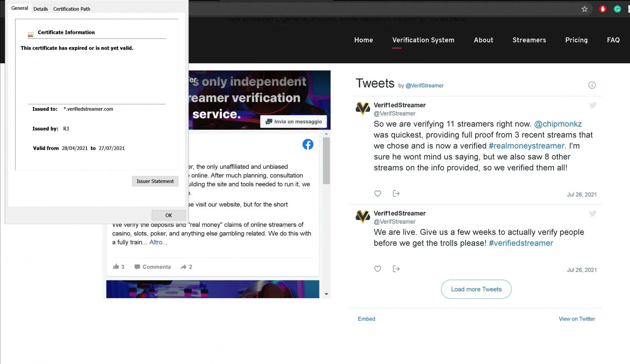Image resolution: width=630 pixels, height=364 pixels.
Task: Open the Pricing page
Action: point(576,40)
